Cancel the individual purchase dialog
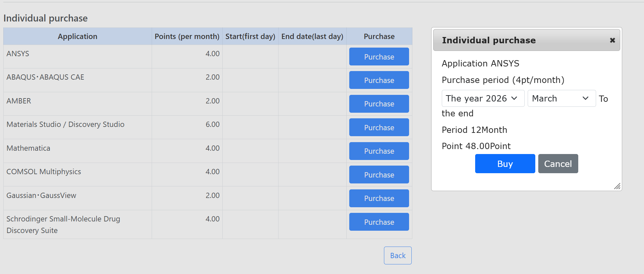This screenshot has height=274, width=644. click(558, 164)
